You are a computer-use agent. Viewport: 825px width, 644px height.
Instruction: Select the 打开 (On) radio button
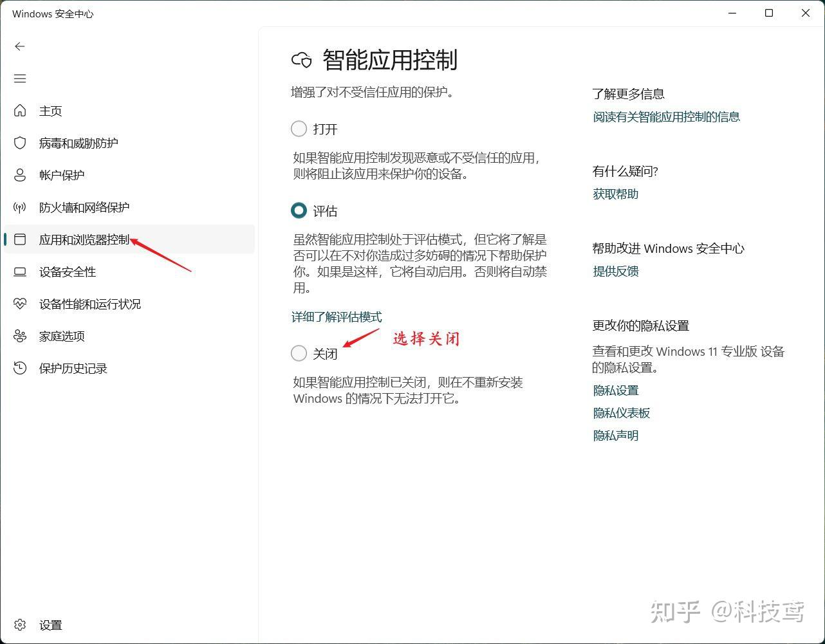click(299, 129)
